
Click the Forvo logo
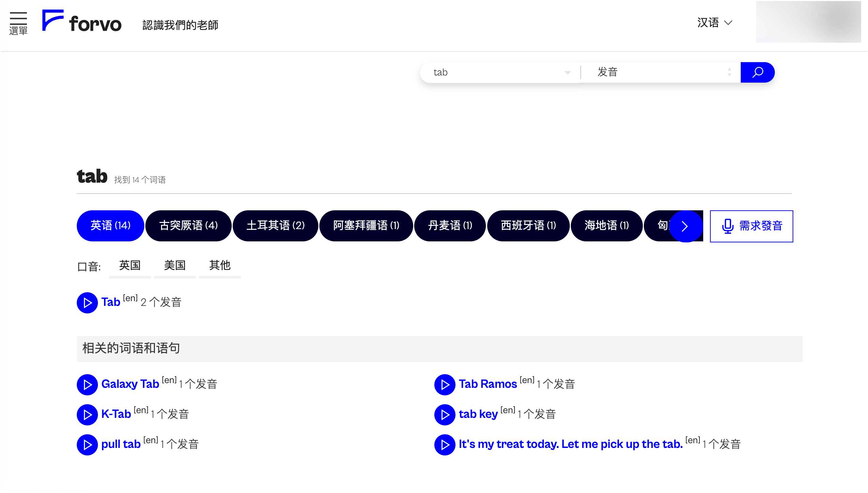82,21
